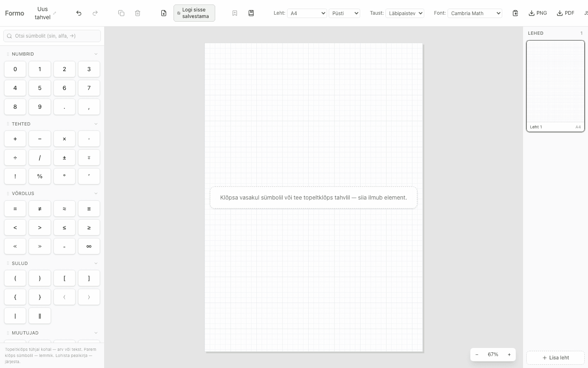The height and width of the screenshot is (368, 588).
Task: Insert the number 7
Action: point(89,88)
